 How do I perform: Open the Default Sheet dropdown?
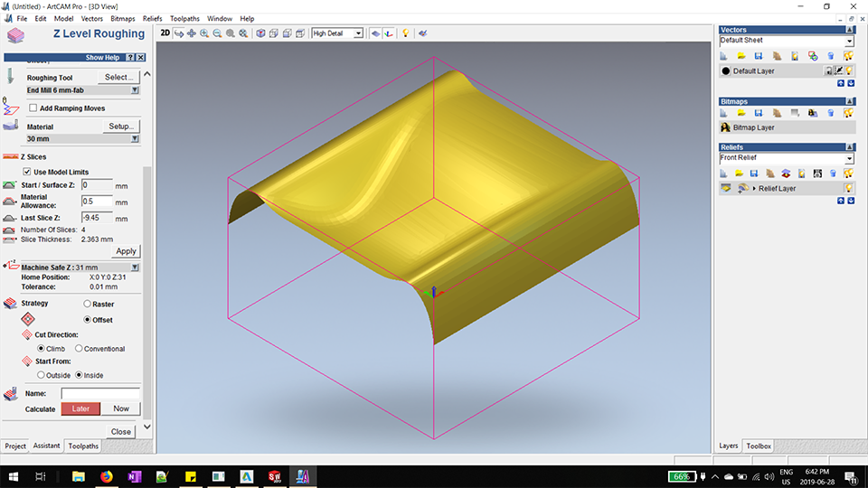849,41
